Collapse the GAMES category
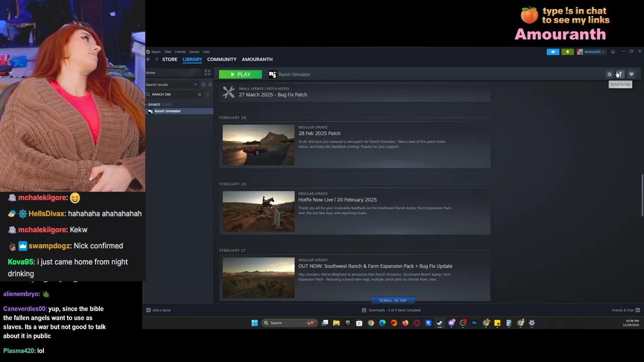The width and height of the screenshot is (644, 362). (154, 105)
